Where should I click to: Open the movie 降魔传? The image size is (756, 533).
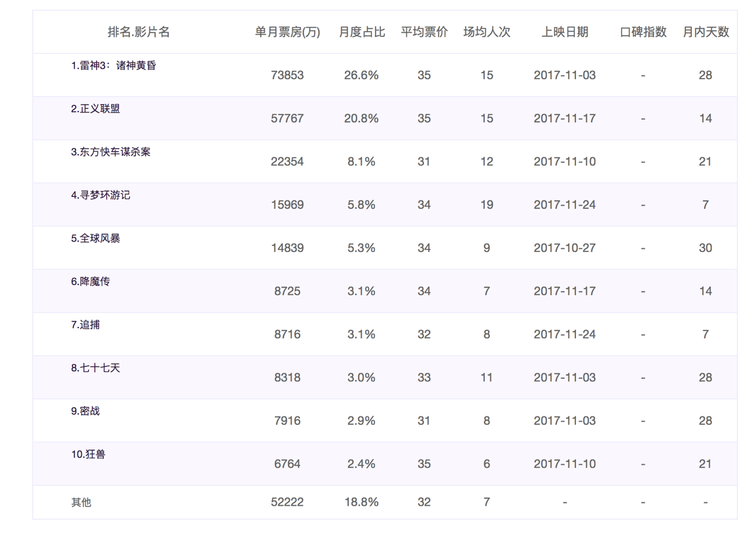click(90, 282)
